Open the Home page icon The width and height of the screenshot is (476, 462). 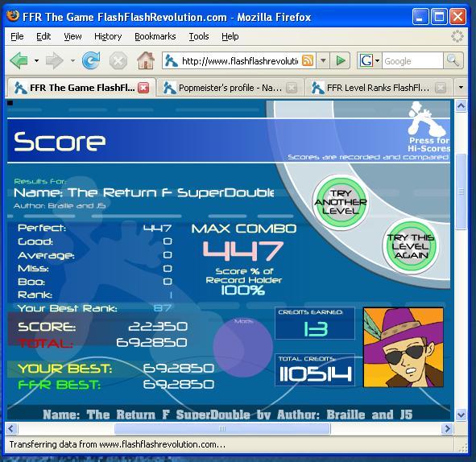[146, 60]
